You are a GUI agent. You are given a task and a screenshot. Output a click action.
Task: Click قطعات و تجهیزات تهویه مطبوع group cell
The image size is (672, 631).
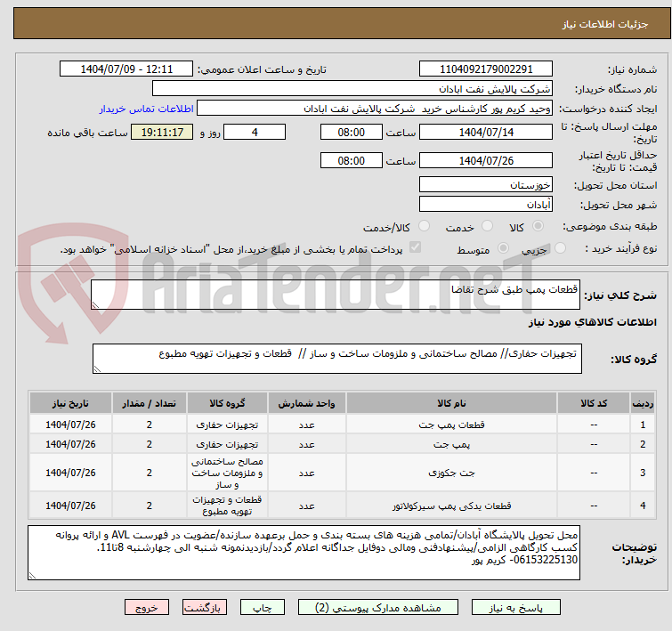227,506
